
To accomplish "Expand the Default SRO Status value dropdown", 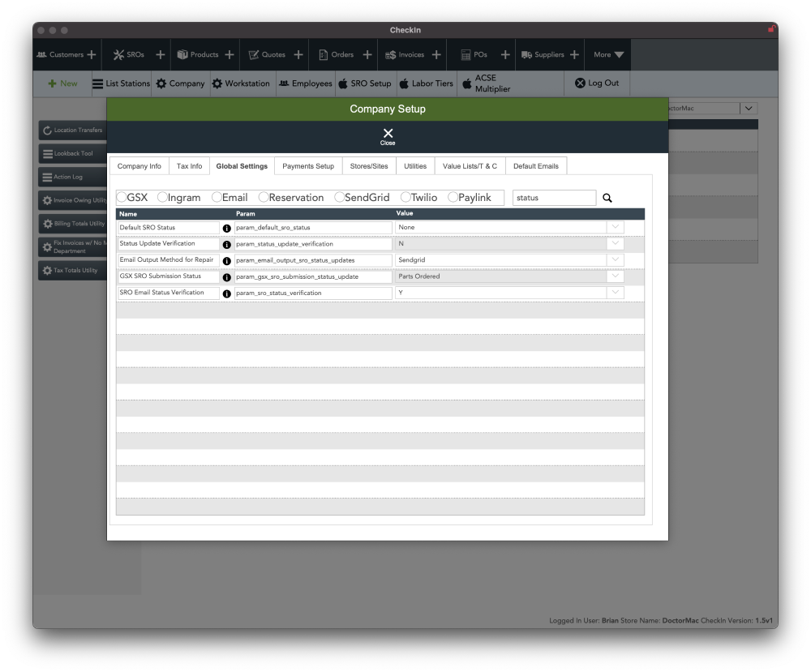I will click(x=616, y=228).
